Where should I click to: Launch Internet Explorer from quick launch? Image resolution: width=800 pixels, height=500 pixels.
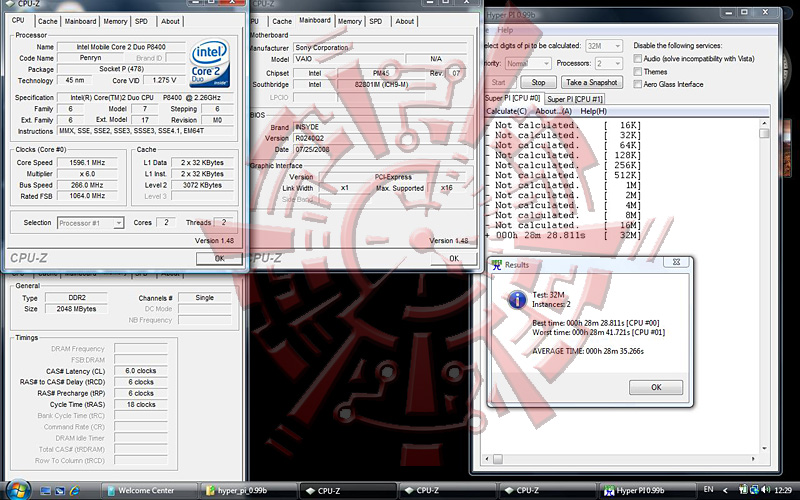pyautogui.click(x=74, y=491)
